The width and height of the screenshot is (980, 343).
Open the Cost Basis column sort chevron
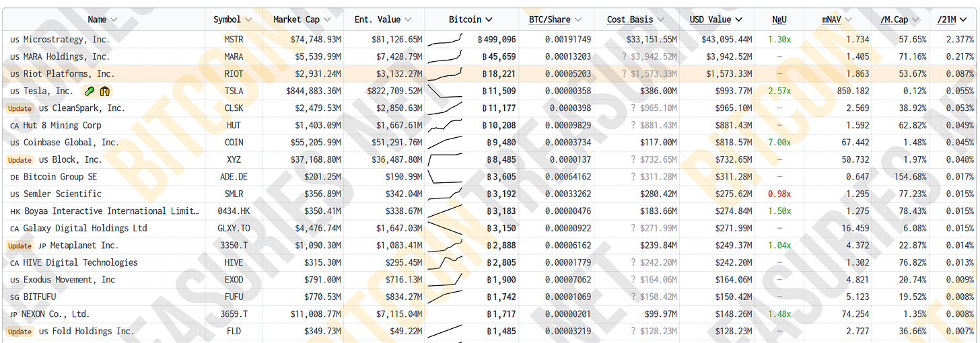pyautogui.click(x=660, y=20)
